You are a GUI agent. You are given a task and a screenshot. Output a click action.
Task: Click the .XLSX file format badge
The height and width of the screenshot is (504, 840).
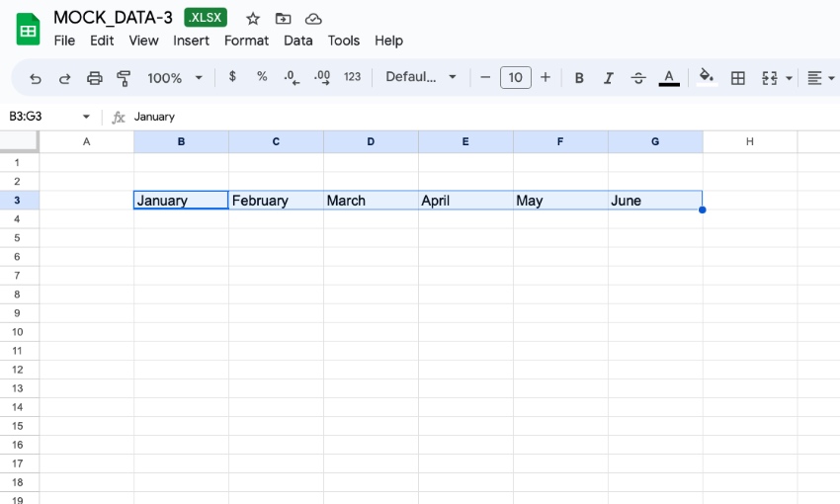coord(206,17)
